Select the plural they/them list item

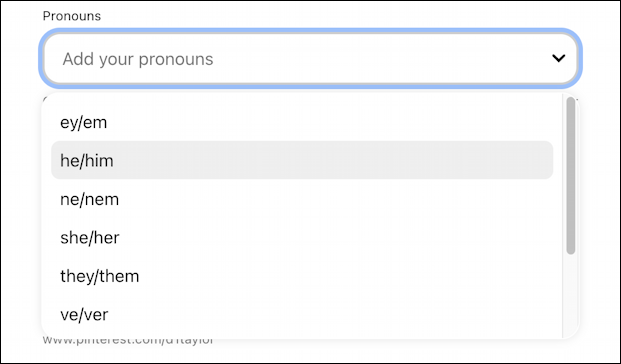point(302,276)
